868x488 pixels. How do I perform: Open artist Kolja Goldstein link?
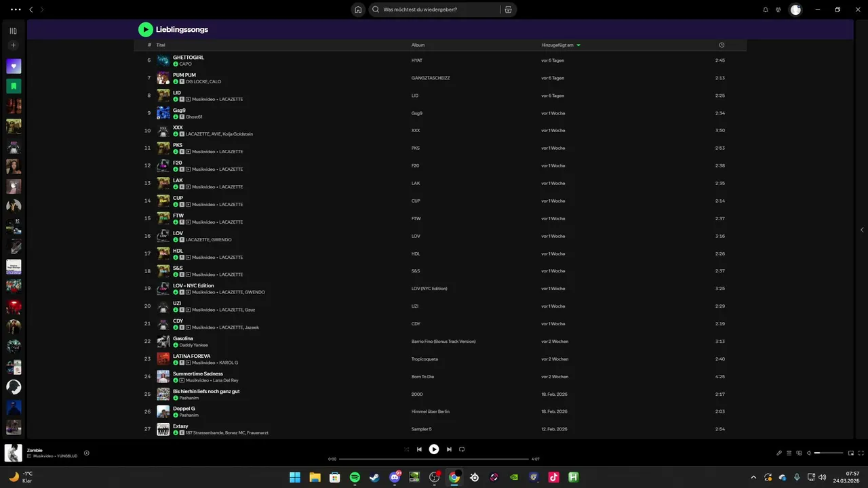[x=238, y=134]
